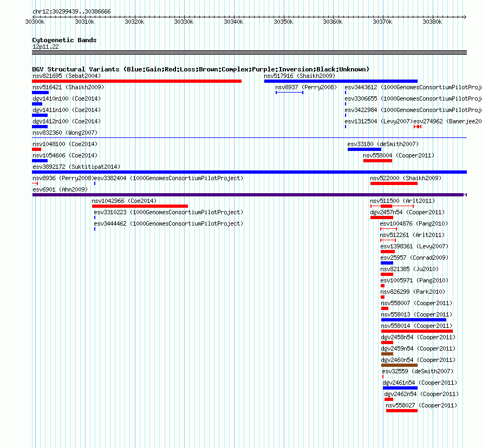The image size is (482, 448).
Task: Open esv25957 (Conrad2009) variant
Action: [414, 258]
